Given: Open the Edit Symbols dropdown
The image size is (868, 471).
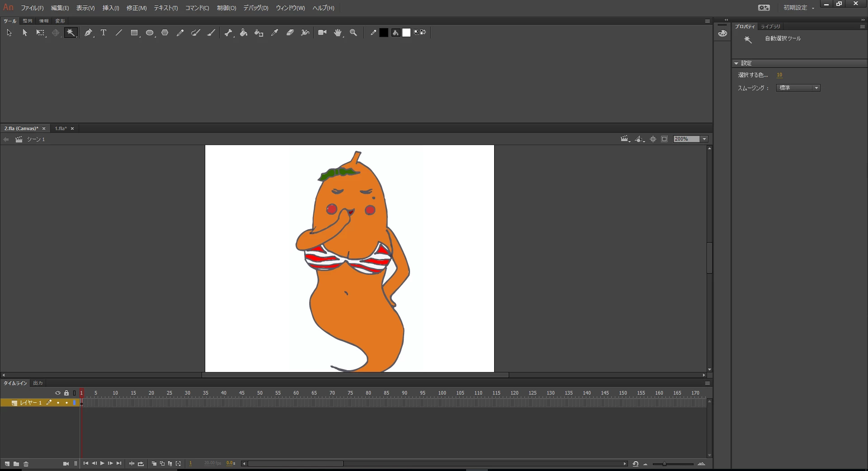Looking at the screenshot, I should click(639, 139).
